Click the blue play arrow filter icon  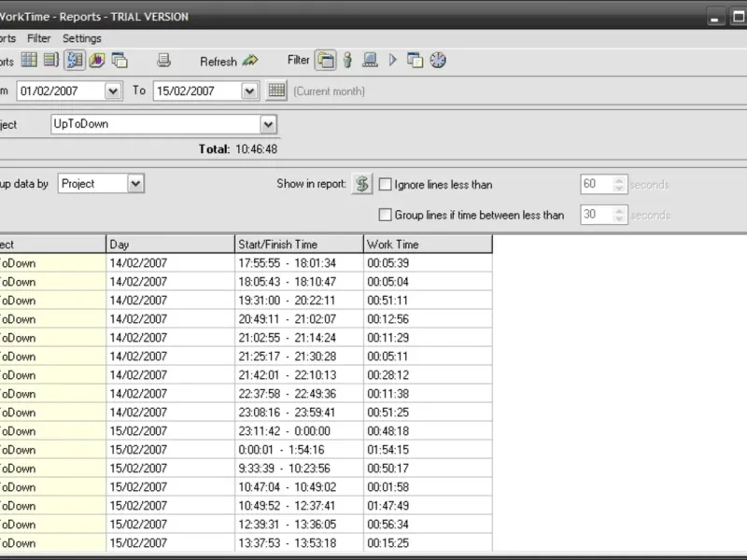(x=392, y=60)
